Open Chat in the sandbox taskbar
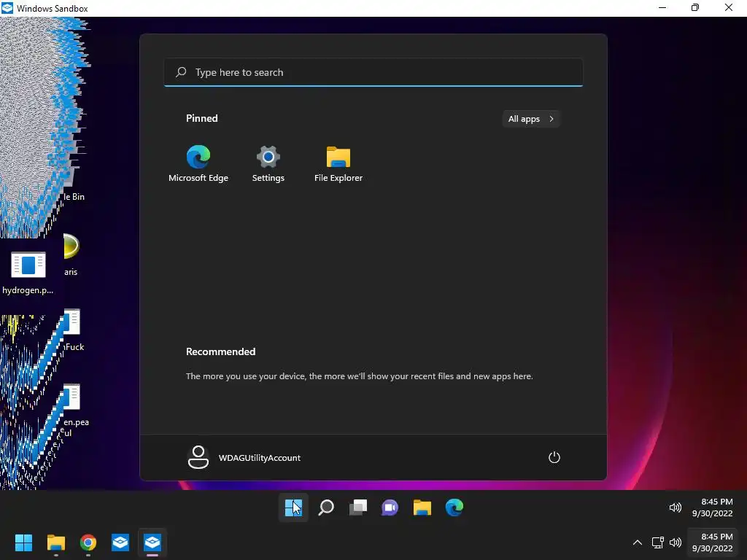747x560 pixels. coord(390,507)
